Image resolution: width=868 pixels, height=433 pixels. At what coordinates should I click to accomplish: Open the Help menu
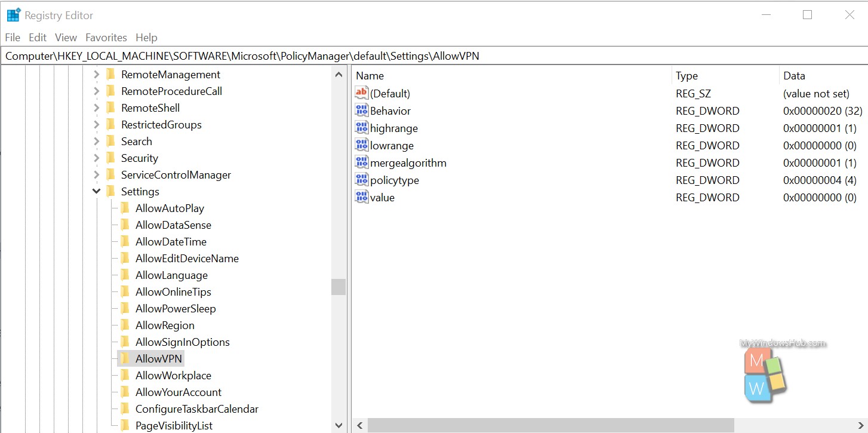click(x=146, y=37)
